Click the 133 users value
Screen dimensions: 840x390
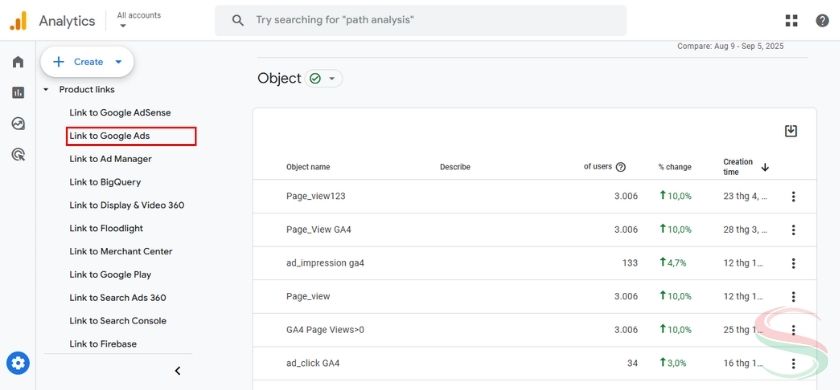630,263
